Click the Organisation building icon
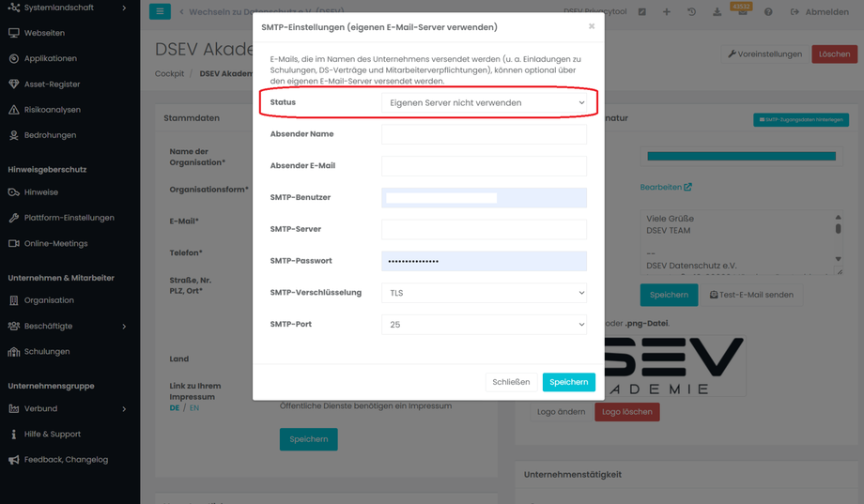 point(14,300)
